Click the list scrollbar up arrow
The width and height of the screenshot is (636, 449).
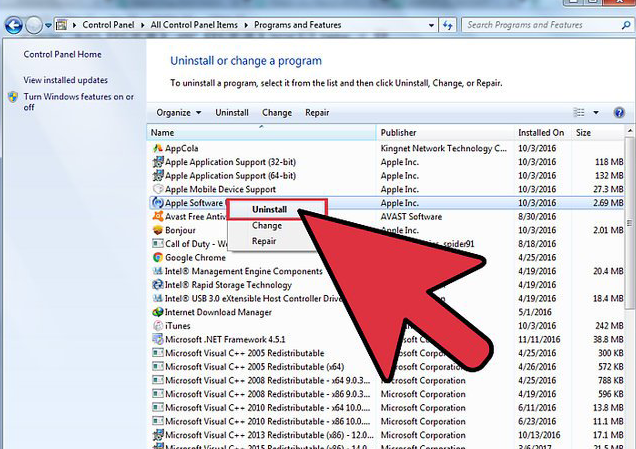[630, 131]
